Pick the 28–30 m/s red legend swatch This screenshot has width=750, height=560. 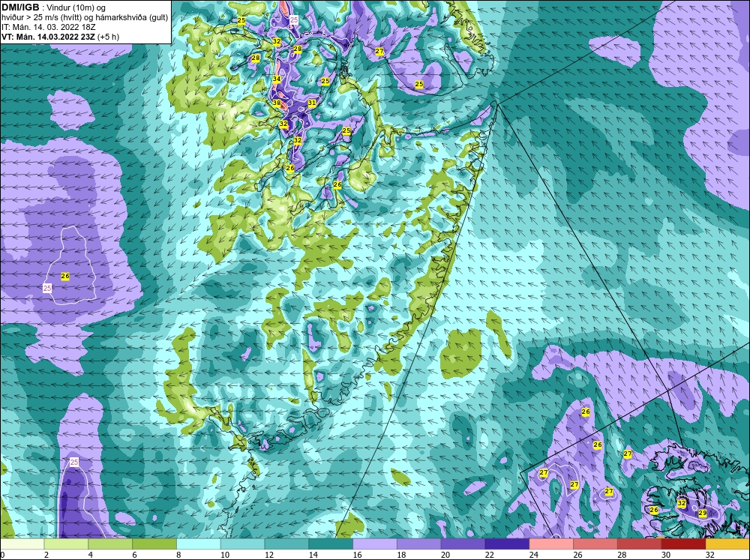click(x=640, y=544)
